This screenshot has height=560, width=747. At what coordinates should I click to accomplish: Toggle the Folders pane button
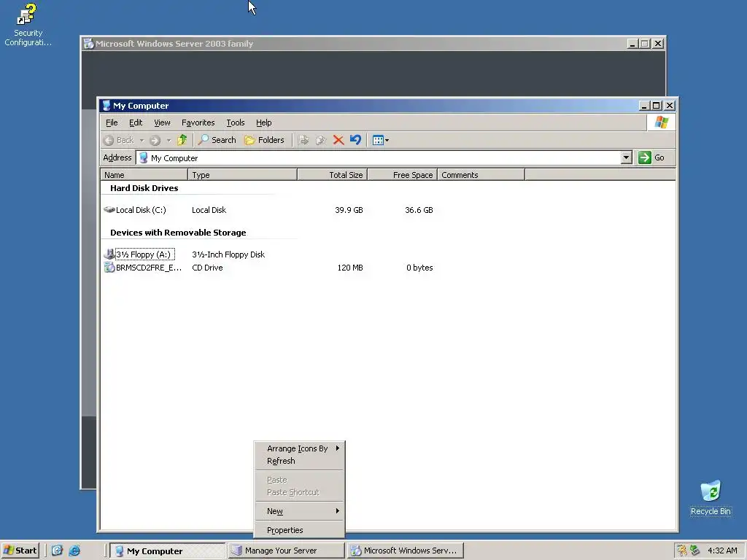264,140
